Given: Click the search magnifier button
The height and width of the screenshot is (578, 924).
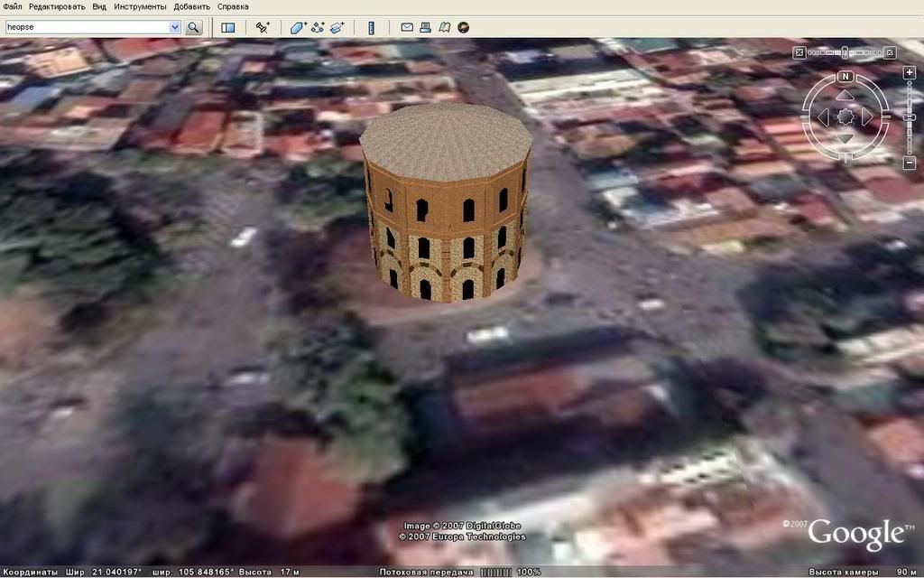Looking at the screenshot, I should (193, 27).
